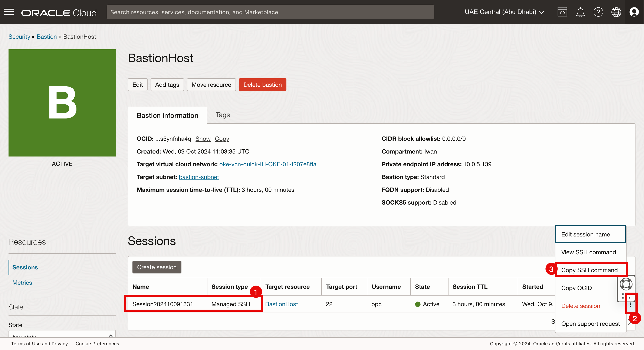
Task: Select Copy SSH command menu entry
Action: pos(589,270)
